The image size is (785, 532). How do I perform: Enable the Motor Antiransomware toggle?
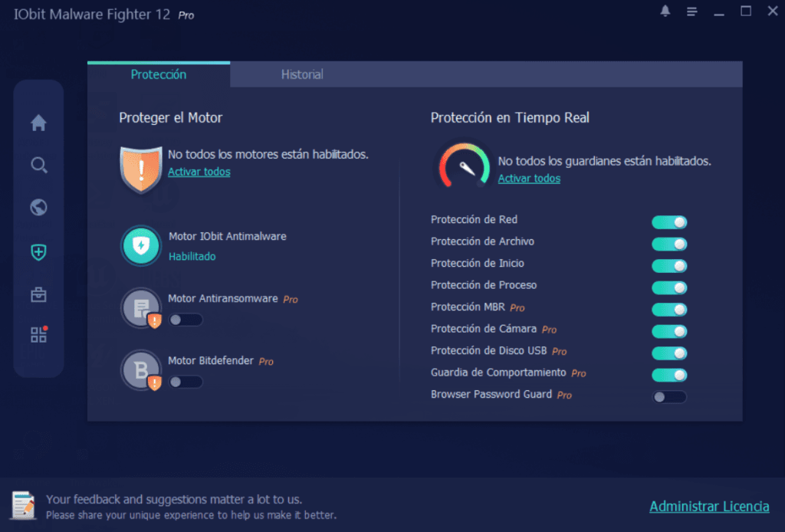(186, 320)
